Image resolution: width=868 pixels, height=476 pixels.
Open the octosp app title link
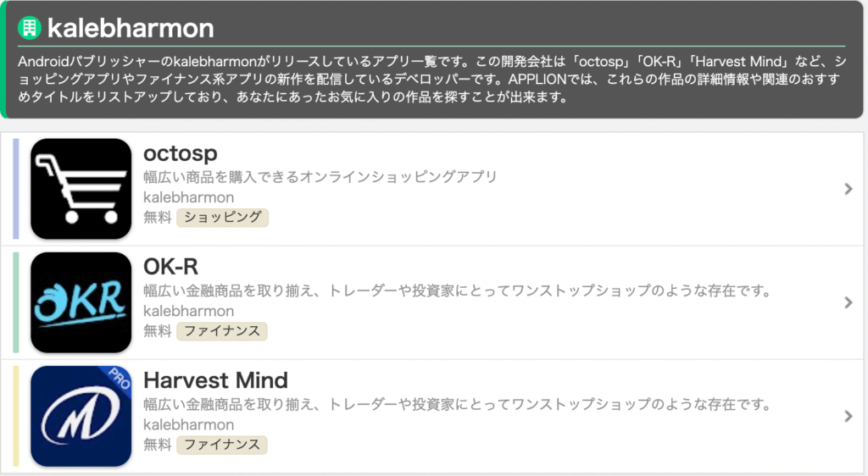[181, 153]
